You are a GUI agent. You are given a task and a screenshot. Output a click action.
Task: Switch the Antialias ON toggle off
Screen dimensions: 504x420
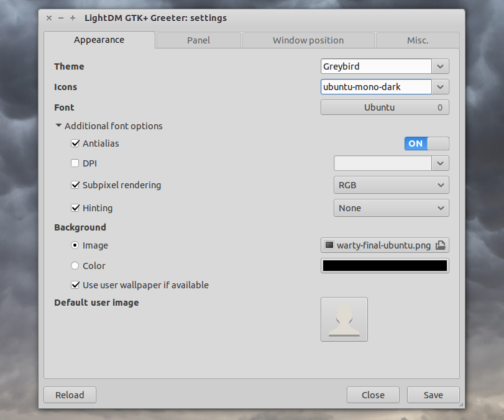426,143
